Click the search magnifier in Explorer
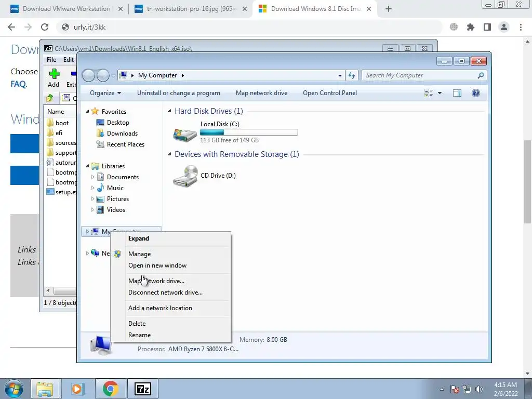 pyautogui.click(x=481, y=75)
